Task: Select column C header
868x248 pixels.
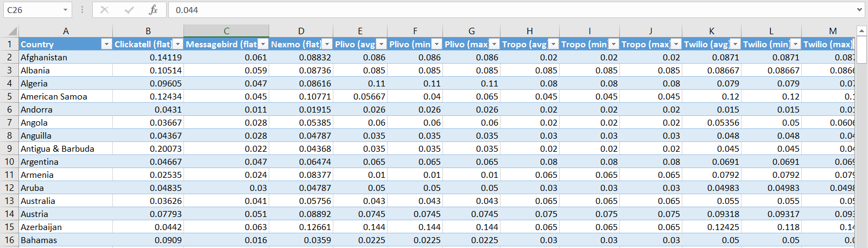Action: pyautogui.click(x=226, y=31)
